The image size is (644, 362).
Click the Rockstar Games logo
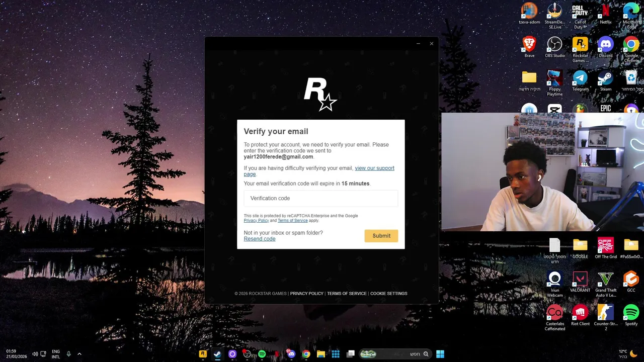pyautogui.click(x=320, y=94)
